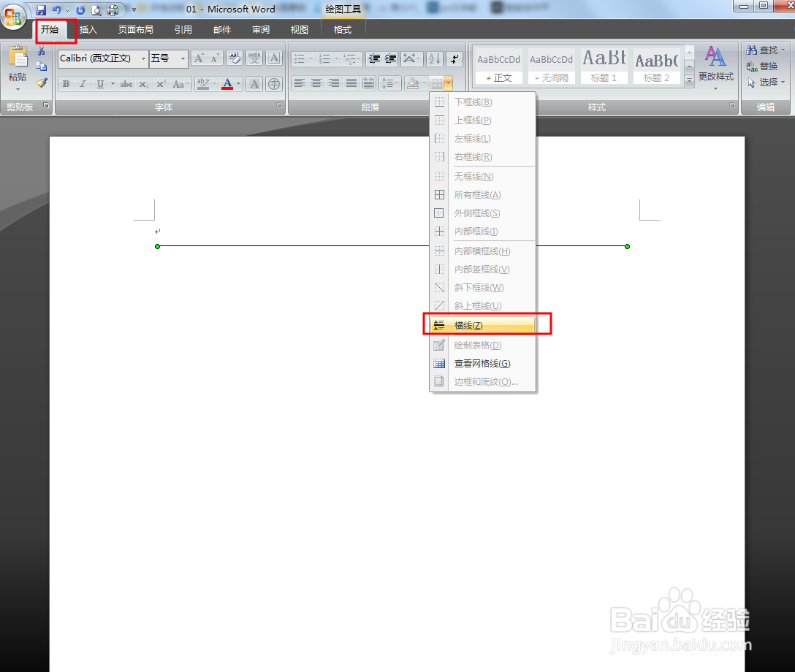Screen dimensions: 795x672
Task: Save the document from quick access toolbar
Action: 41,9
